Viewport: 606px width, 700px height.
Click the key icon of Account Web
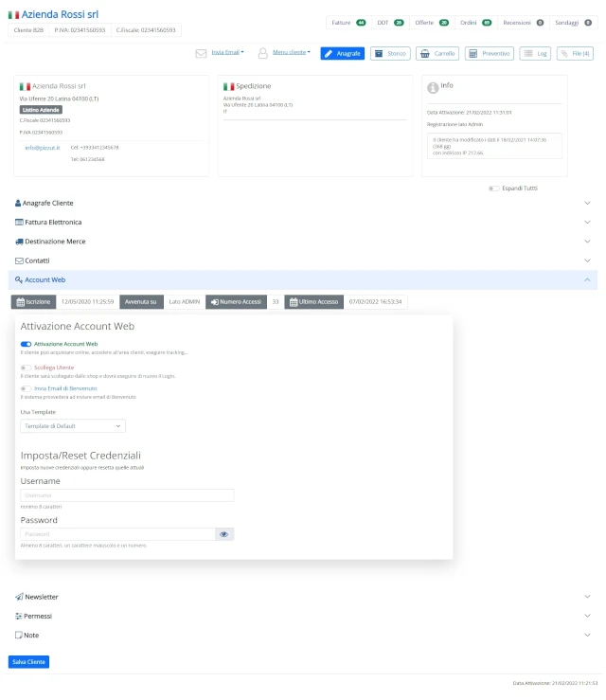pyautogui.click(x=19, y=280)
